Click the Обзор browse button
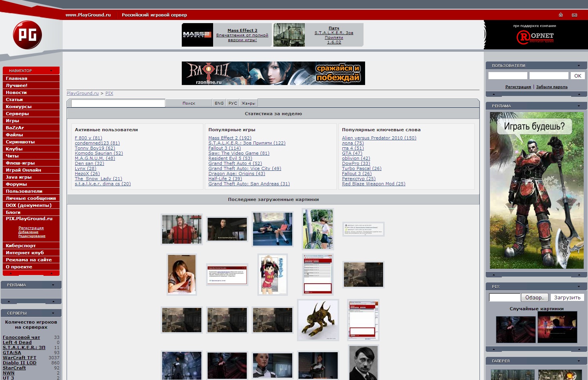Viewport: 588px width, 380px height. (534, 297)
